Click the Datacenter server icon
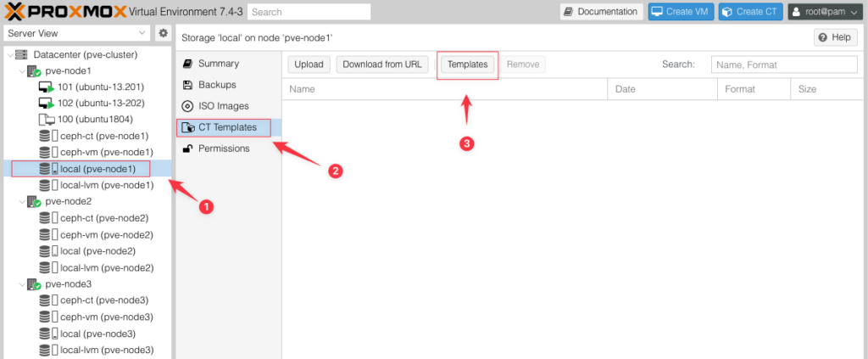868x359 pixels. click(x=21, y=55)
